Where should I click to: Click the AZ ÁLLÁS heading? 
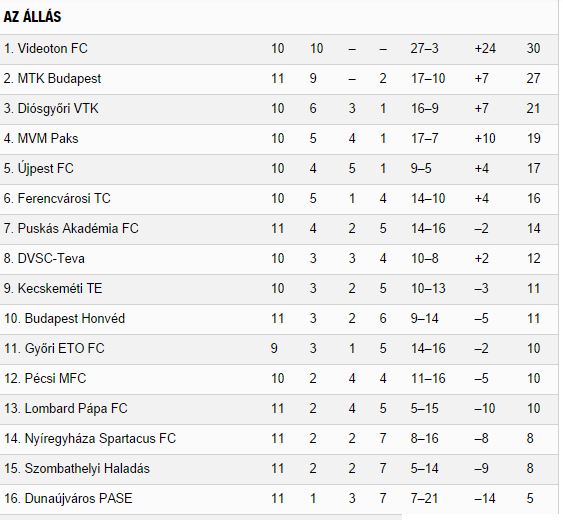(32, 17)
